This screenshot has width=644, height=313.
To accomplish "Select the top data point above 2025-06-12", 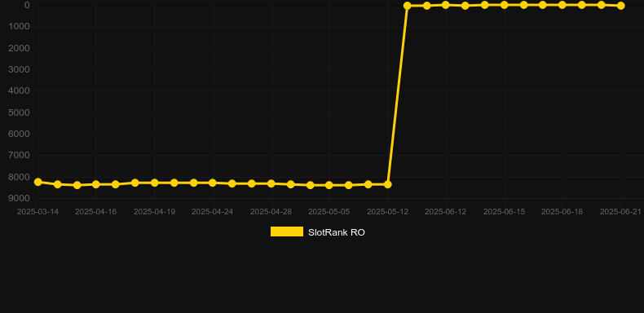I will 446,5.
